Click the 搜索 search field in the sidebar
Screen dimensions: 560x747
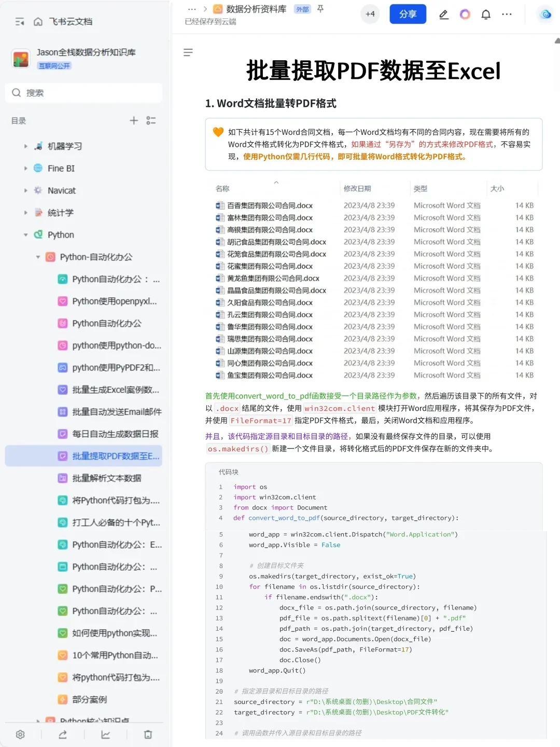click(x=83, y=93)
